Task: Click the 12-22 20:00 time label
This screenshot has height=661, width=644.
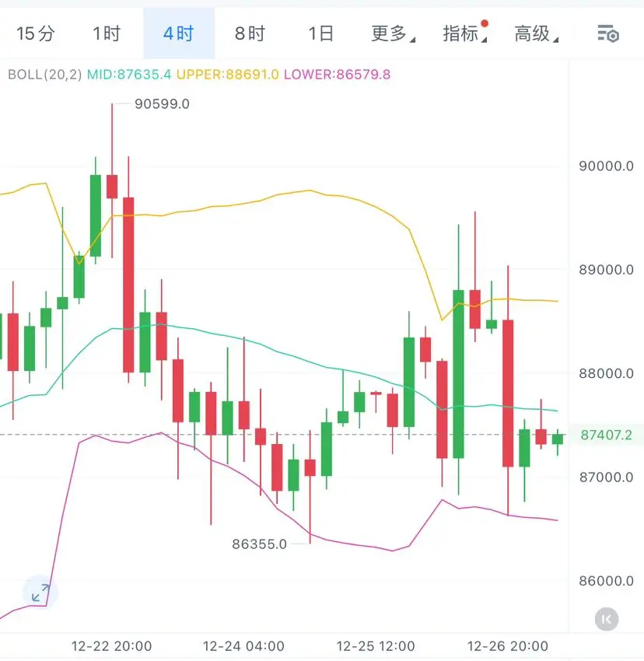Action: (x=111, y=645)
